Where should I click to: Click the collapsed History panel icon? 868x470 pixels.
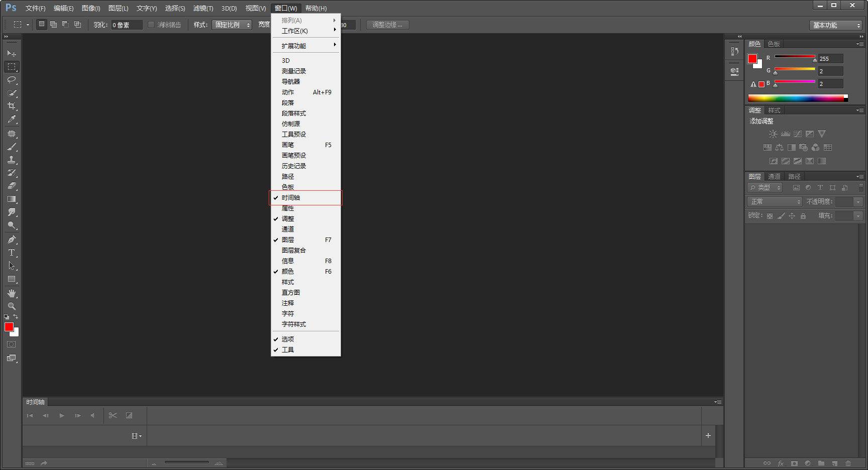[734, 51]
